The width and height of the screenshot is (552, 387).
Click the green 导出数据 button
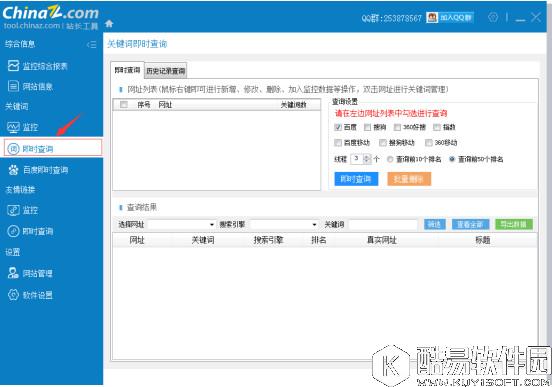point(514,224)
